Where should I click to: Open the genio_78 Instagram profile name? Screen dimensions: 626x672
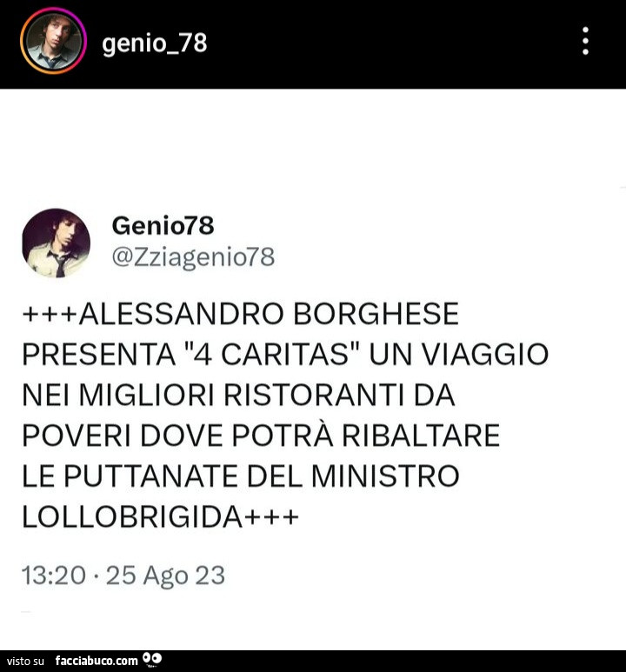(x=155, y=43)
